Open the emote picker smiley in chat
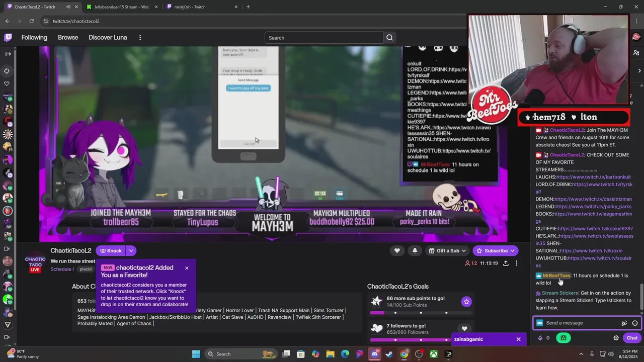The height and width of the screenshot is (362, 644). [635, 323]
